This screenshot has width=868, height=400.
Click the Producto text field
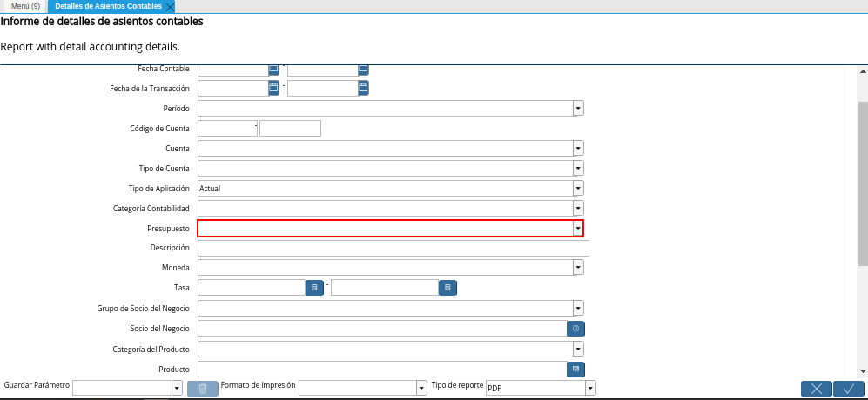tap(382, 369)
